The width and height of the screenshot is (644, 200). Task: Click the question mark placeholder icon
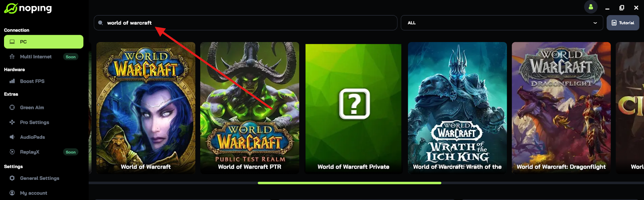tap(354, 104)
